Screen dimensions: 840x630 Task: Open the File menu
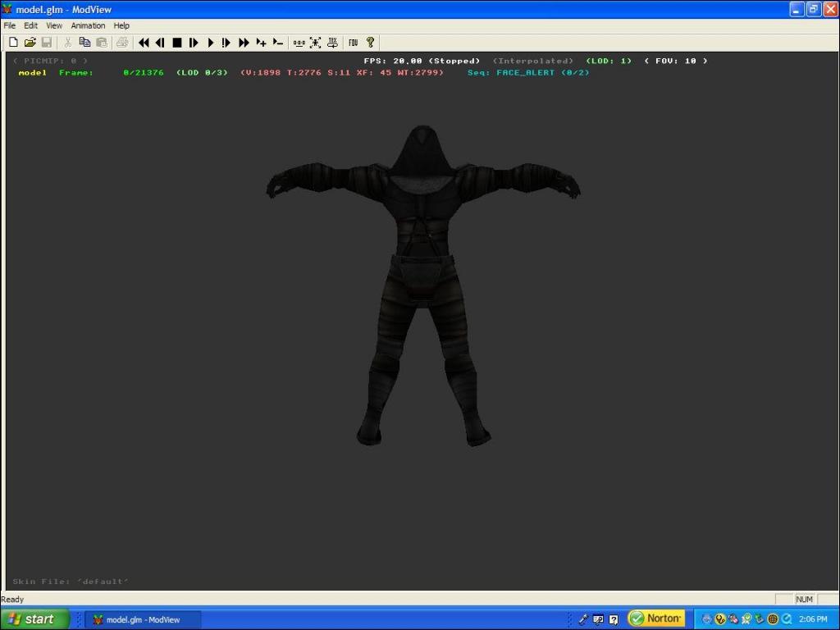click(10, 25)
